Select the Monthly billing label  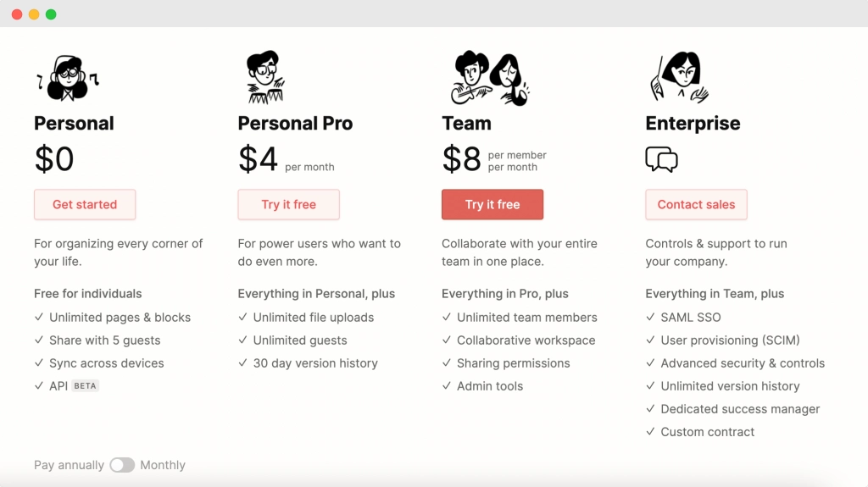pos(163,465)
